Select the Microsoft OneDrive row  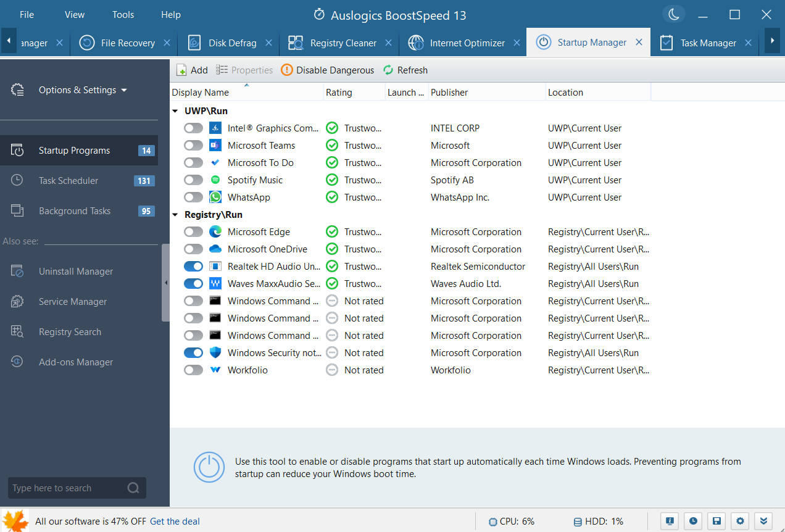(410, 249)
